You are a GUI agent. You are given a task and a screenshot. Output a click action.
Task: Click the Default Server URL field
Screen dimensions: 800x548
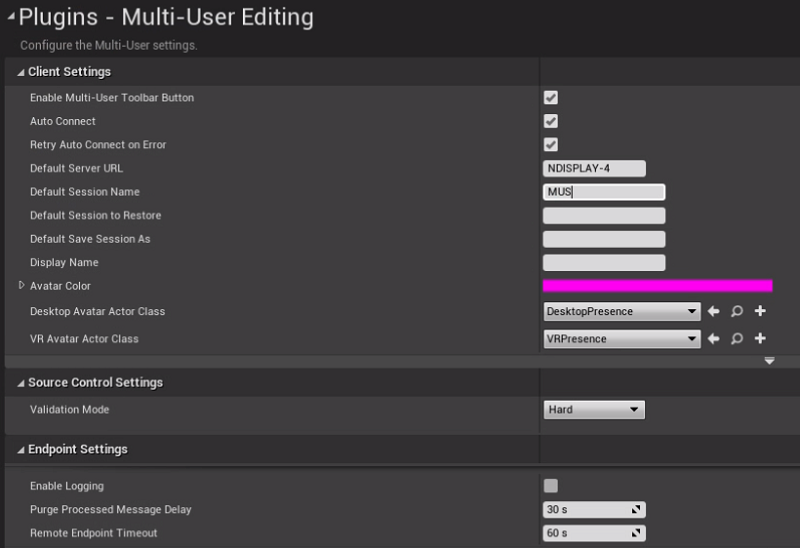(594, 168)
